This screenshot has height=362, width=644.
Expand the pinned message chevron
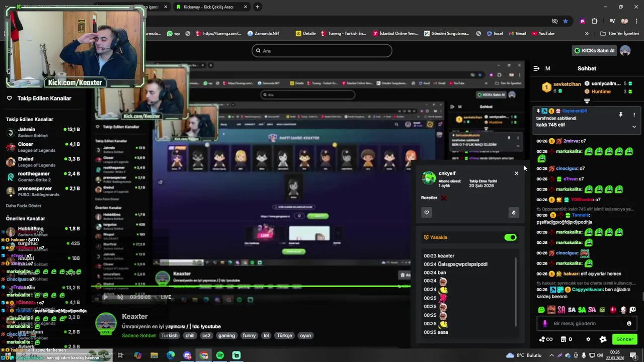pyautogui.click(x=634, y=127)
